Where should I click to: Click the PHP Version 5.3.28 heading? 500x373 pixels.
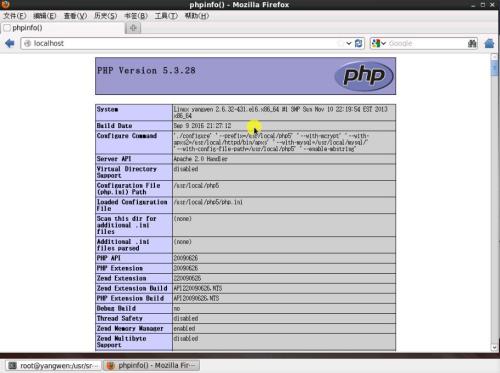click(146, 71)
